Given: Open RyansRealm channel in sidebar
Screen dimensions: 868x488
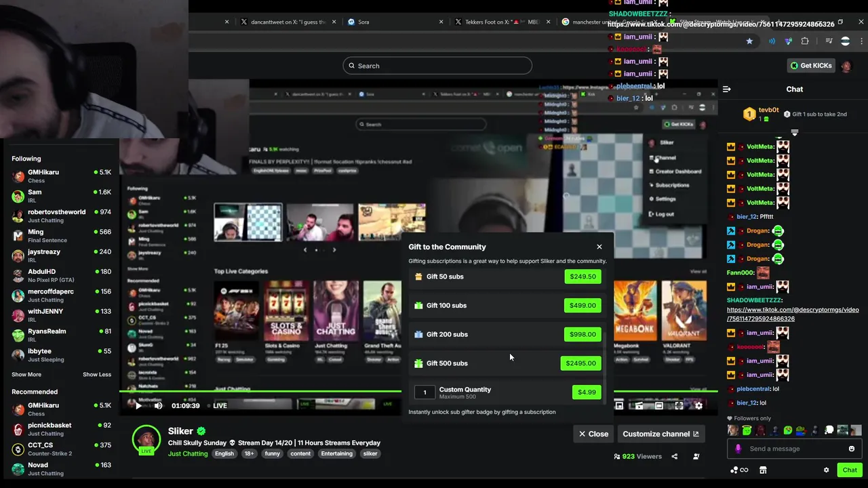Looking at the screenshot, I should 61,335.
